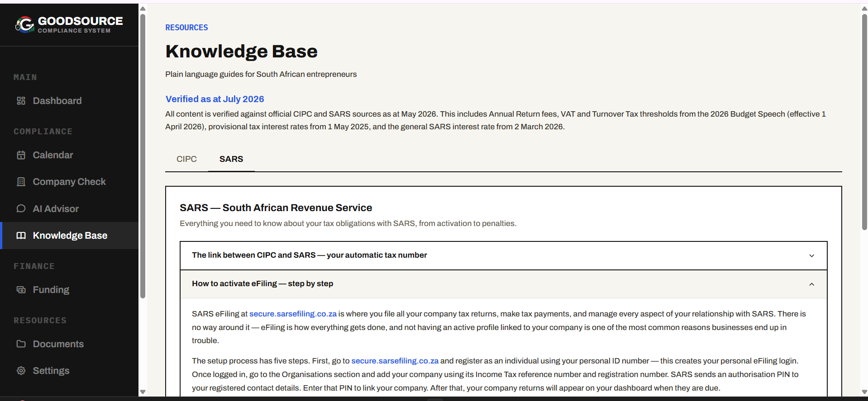
Task: Click 'COMPLIANCE SYSTEM' tagline under logo
Action: click(x=74, y=31)
